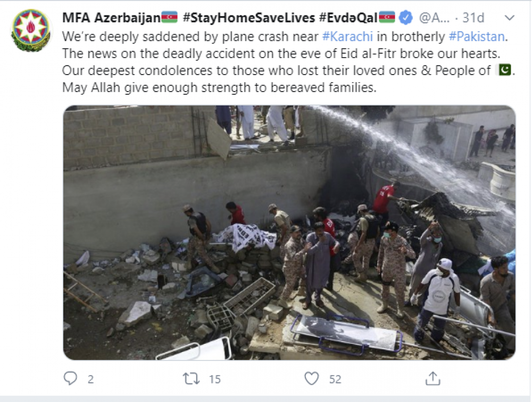
Task: Open the truncated @A... handle
Action: click(434, 18)
